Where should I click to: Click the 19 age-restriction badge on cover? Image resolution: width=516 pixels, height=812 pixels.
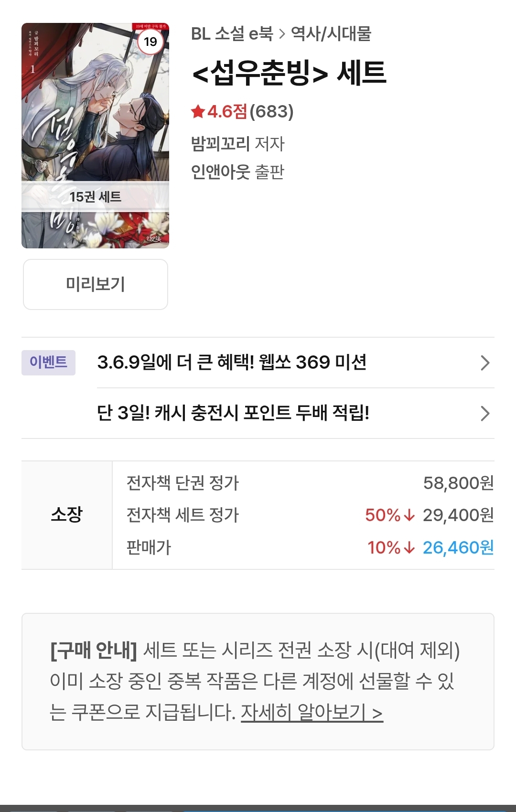click(150, 42)
